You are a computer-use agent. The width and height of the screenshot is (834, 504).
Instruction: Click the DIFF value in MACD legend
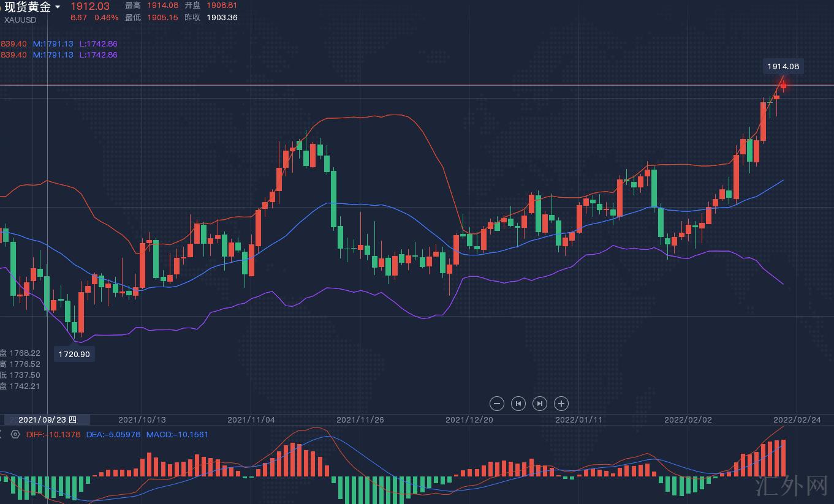click(x=53, y=434)
